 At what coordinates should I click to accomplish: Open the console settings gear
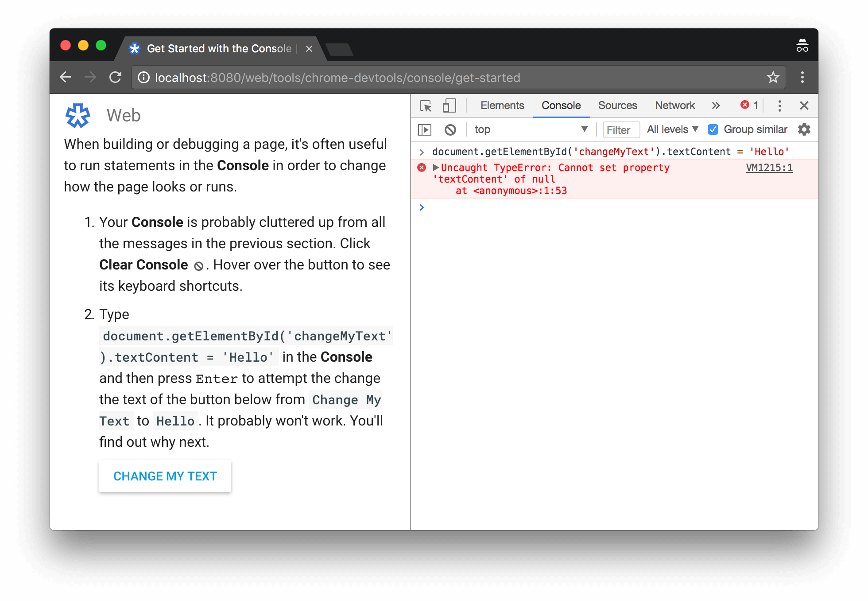(804, 129)
